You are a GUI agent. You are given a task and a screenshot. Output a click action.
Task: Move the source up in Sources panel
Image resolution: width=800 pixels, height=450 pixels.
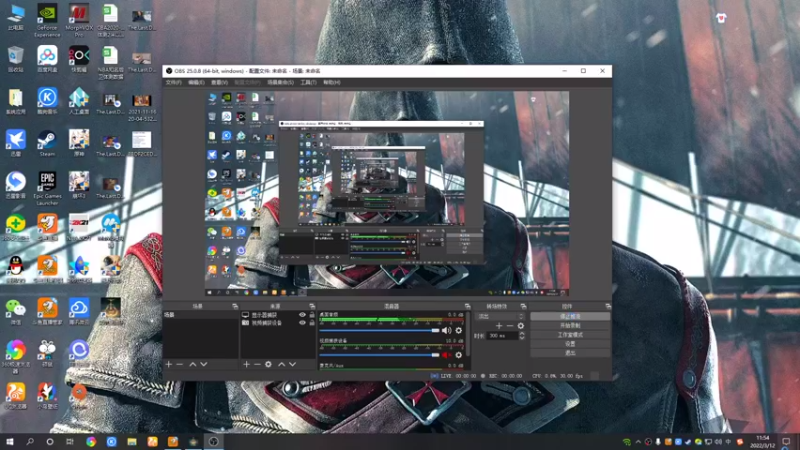[281, 364]
